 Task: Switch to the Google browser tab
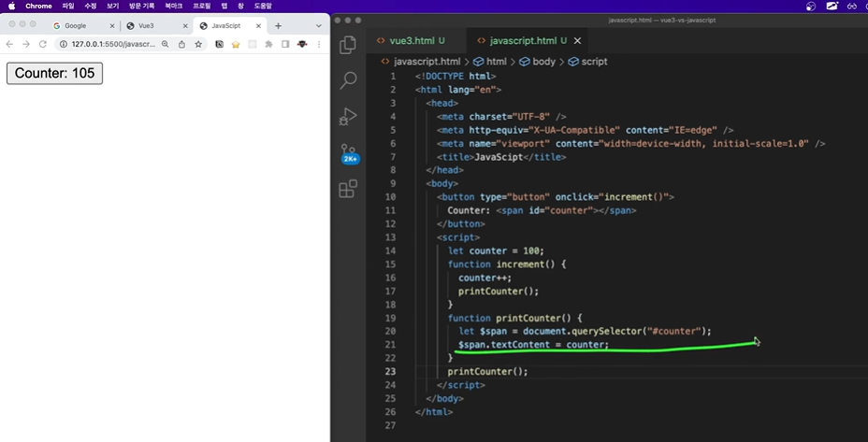point(75,26)
